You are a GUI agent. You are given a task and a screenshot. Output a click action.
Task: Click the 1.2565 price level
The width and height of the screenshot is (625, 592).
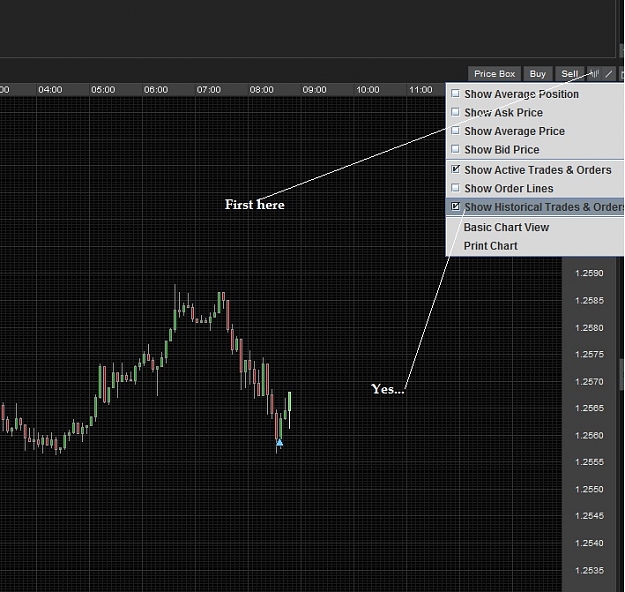pos(589,408)
